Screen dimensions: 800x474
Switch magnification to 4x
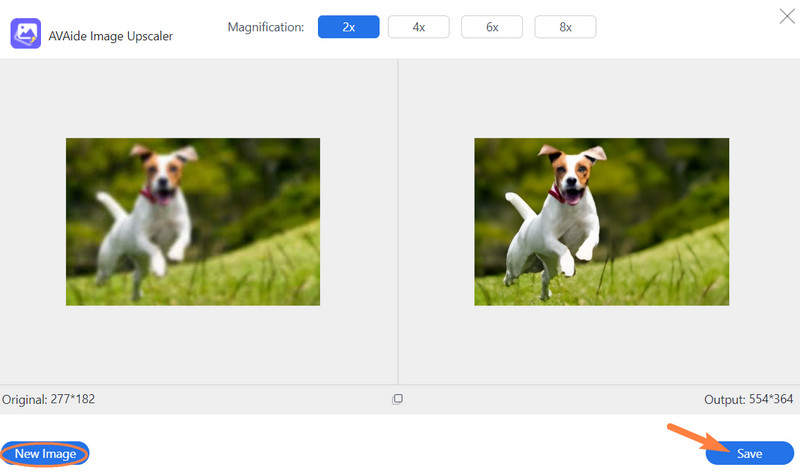(x=420, y=27)
